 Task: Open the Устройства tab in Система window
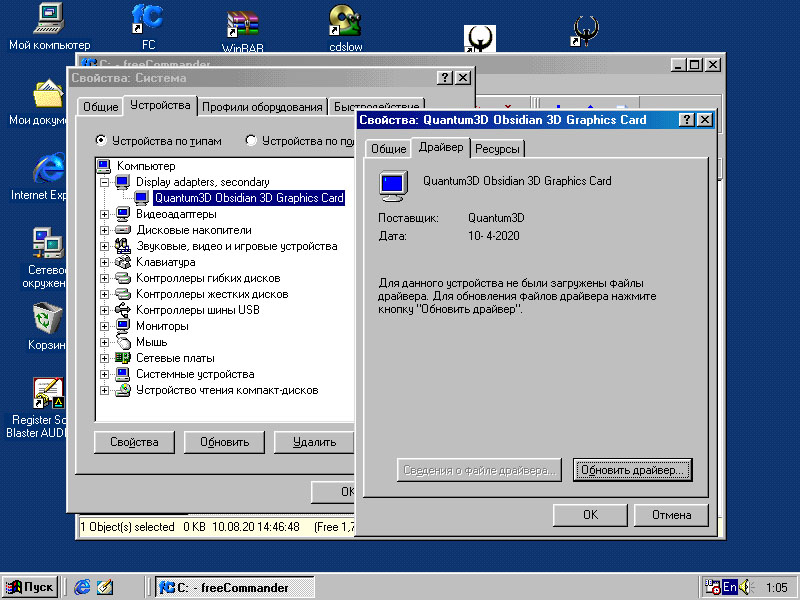160,105
